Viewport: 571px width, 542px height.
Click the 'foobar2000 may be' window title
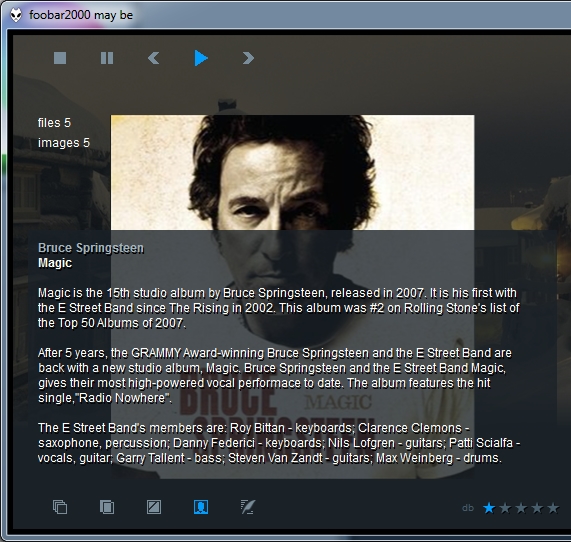pos(81,15)
